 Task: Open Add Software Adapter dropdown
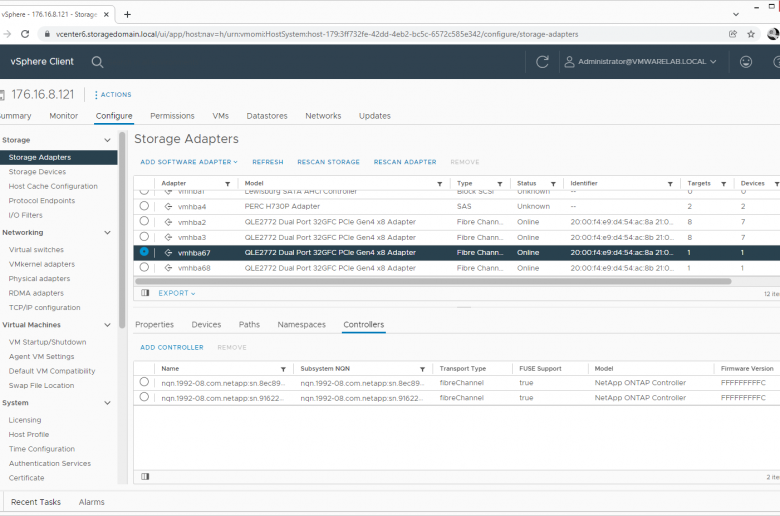click(189, 162)
